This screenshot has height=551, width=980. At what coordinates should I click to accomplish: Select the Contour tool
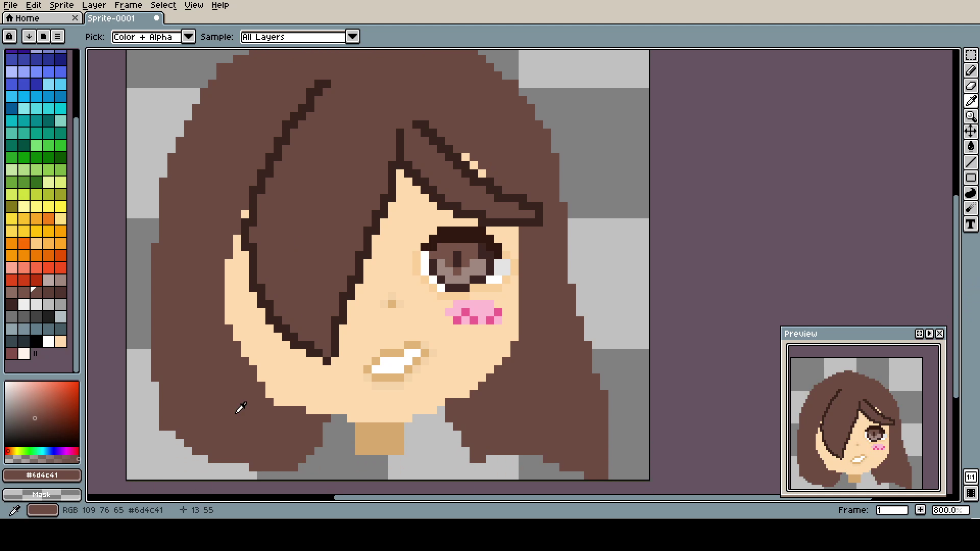[x=970, y=193]
